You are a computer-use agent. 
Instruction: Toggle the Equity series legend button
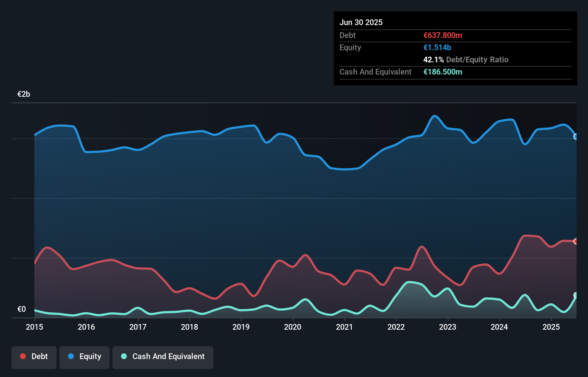coord(85,357)
